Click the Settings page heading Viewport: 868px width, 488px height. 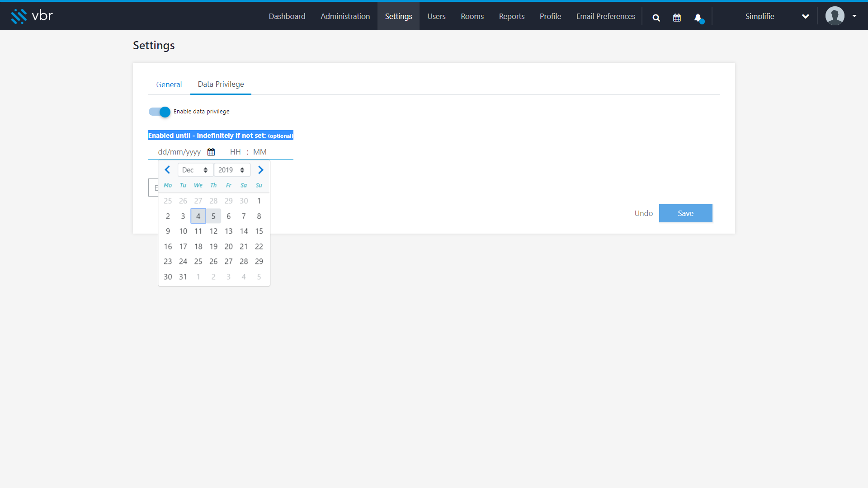pos(154,45)
